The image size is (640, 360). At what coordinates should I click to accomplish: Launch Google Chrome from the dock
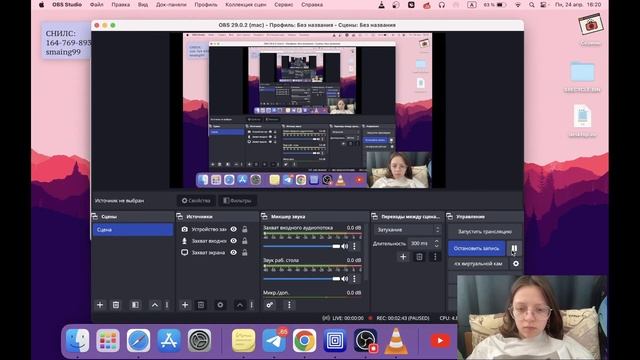tap(304, 340)
